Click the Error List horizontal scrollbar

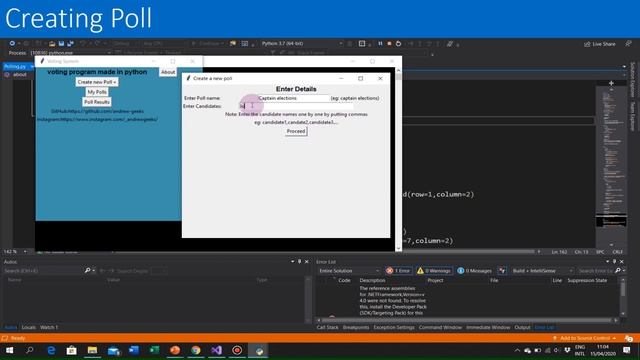tap(467, 320)
